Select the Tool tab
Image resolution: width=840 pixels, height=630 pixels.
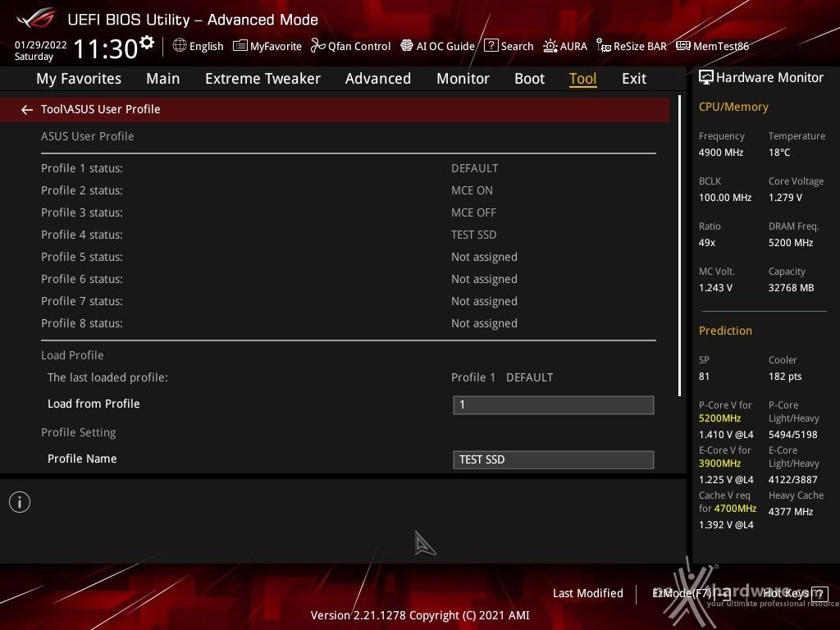pos(582,79)
